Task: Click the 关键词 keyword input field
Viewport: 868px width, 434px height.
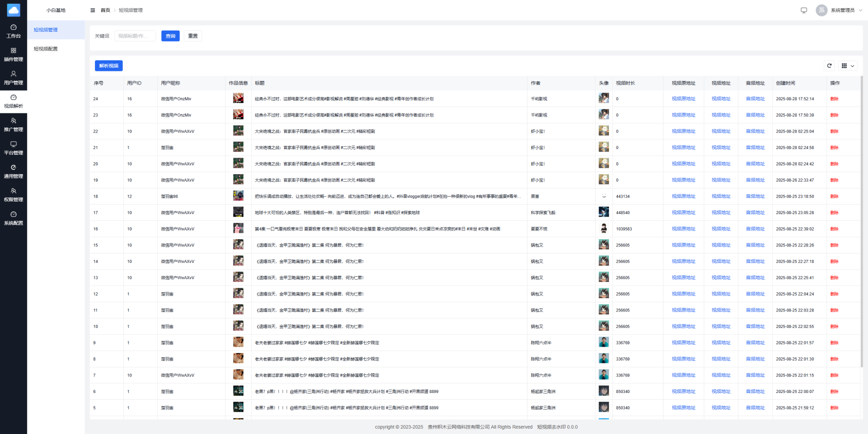Action: 135,36
